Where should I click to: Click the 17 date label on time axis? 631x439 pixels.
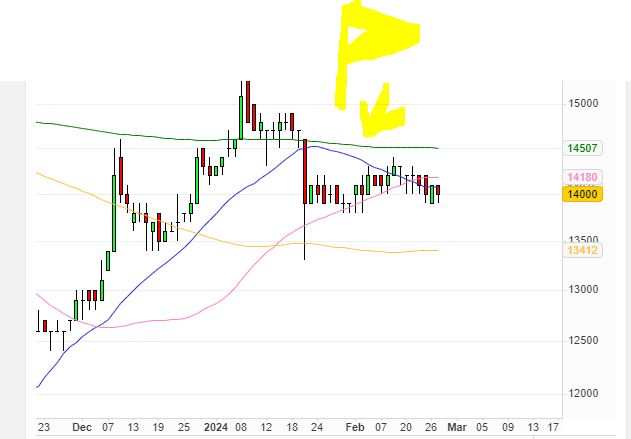[x=554, y=427]
